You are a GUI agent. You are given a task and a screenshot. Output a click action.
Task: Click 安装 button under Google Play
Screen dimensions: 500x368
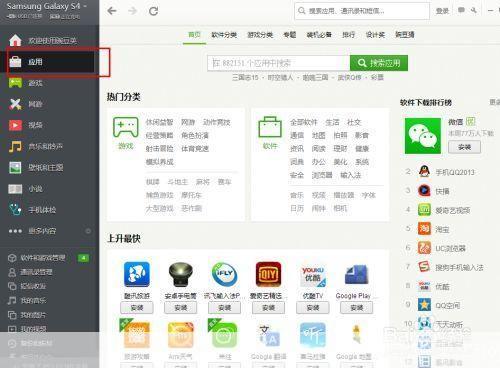coord(357,308)
